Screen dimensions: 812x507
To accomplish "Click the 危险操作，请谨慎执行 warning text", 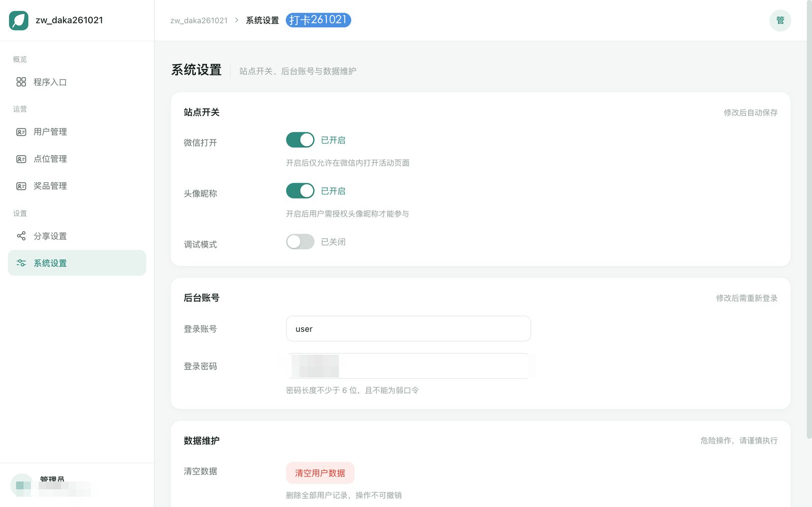I will pos(739,441).
